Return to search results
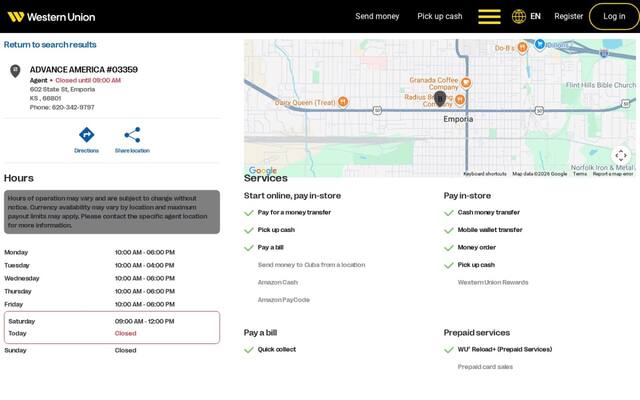 [50, 44]
